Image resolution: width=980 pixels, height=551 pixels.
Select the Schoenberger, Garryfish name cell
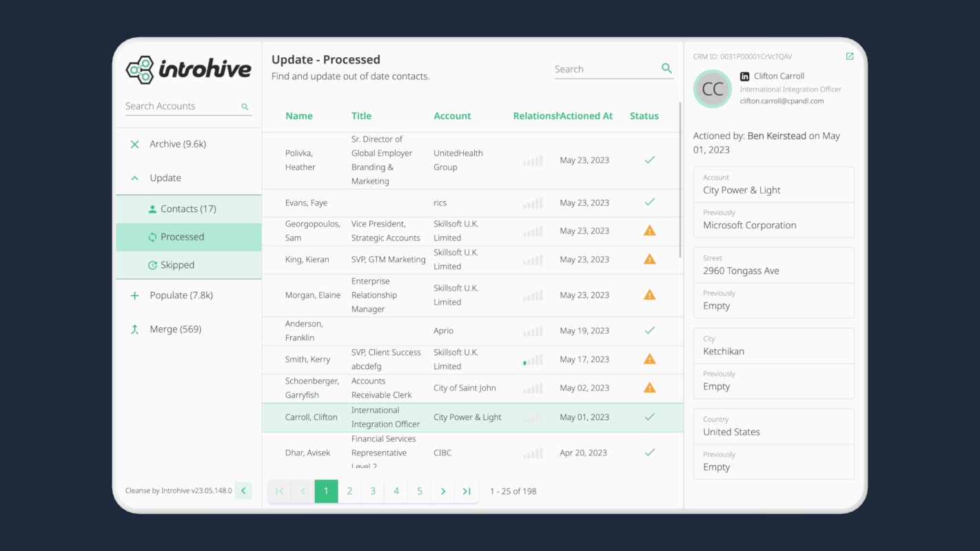(x=314, y=388)
